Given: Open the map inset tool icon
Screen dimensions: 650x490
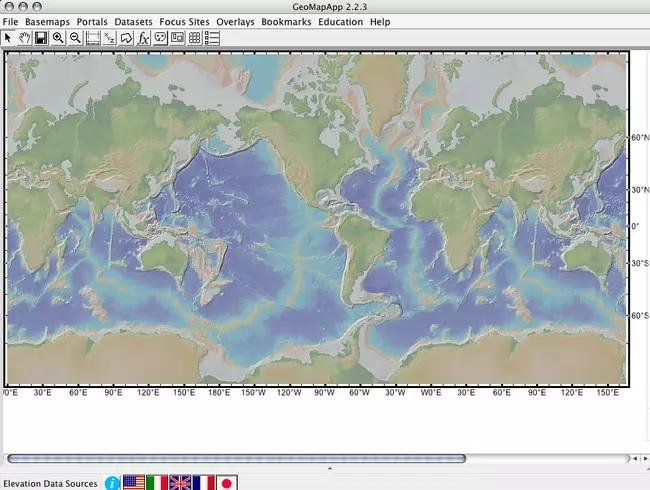Looking at the screenshot, I should 177,38.
